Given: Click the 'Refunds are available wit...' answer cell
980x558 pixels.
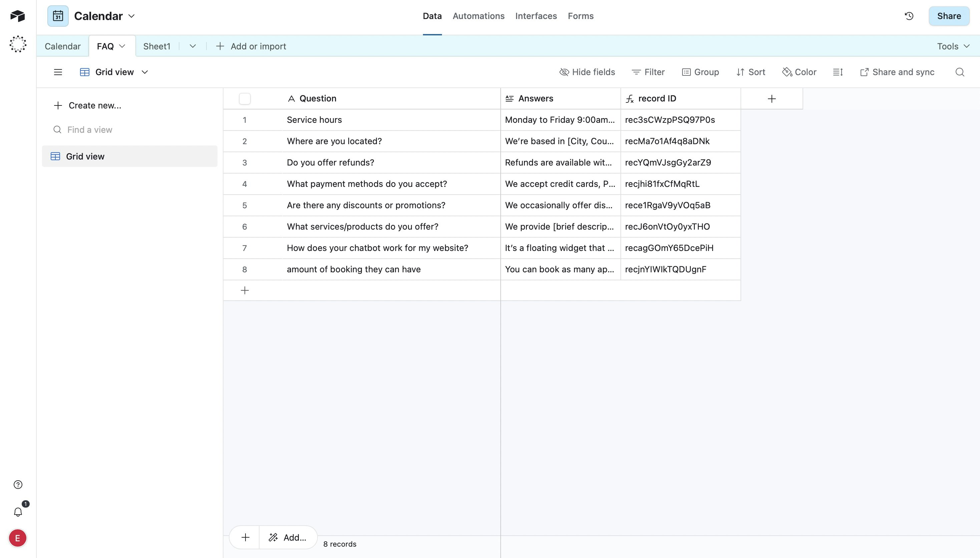Looking at the screenshot, I should (x=560, y=163).
